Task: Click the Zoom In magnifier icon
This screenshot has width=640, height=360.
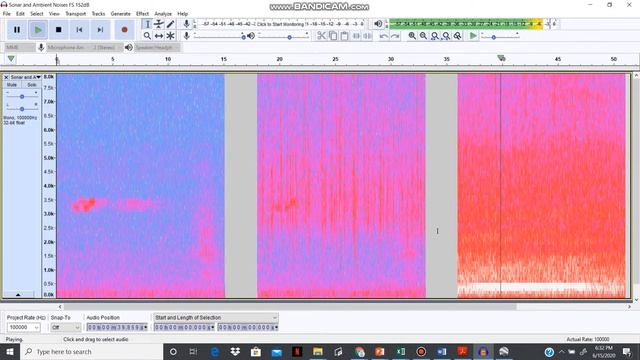Action: (412, 36)
